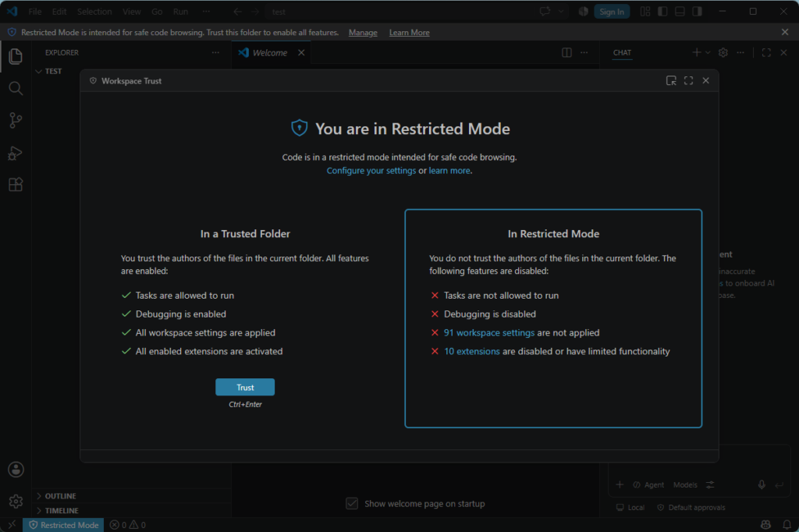Open the 10 extensions link
The image size is (799, 532).
point(472,352)
